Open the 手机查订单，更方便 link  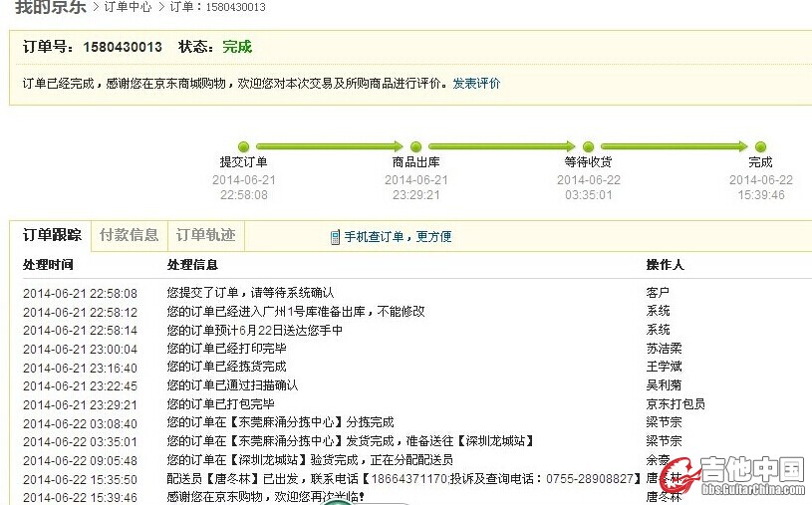pos(398,237)
